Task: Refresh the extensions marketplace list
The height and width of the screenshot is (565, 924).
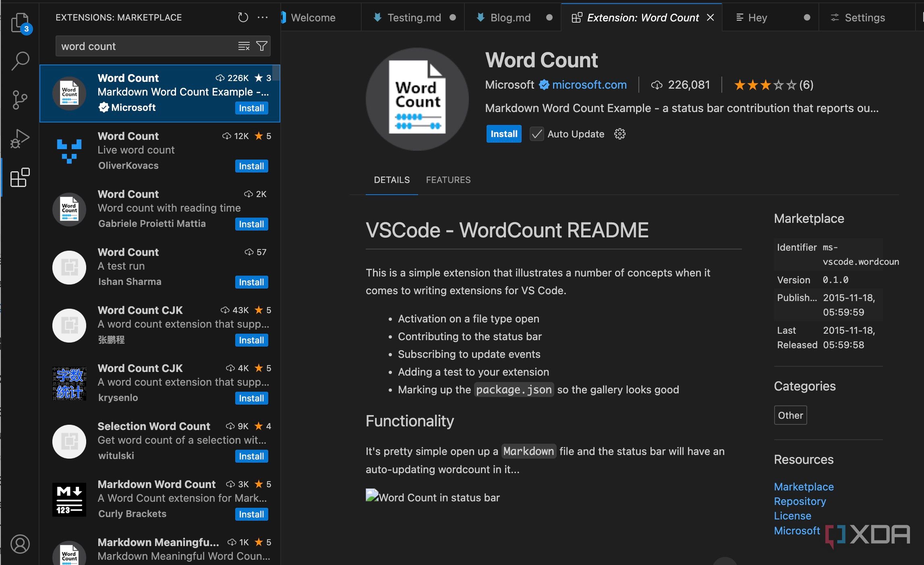Action: pyautogui.click(x=243, y=17)
